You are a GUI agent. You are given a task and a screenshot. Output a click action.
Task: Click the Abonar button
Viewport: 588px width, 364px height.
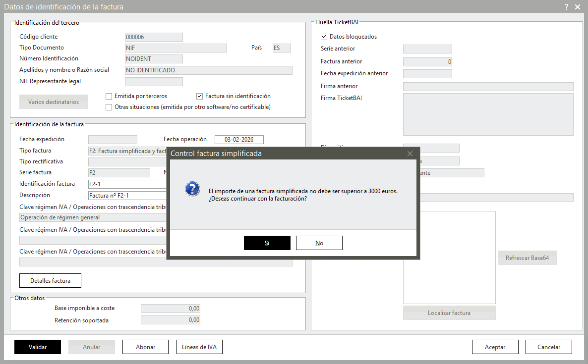[x=145, y=347]
